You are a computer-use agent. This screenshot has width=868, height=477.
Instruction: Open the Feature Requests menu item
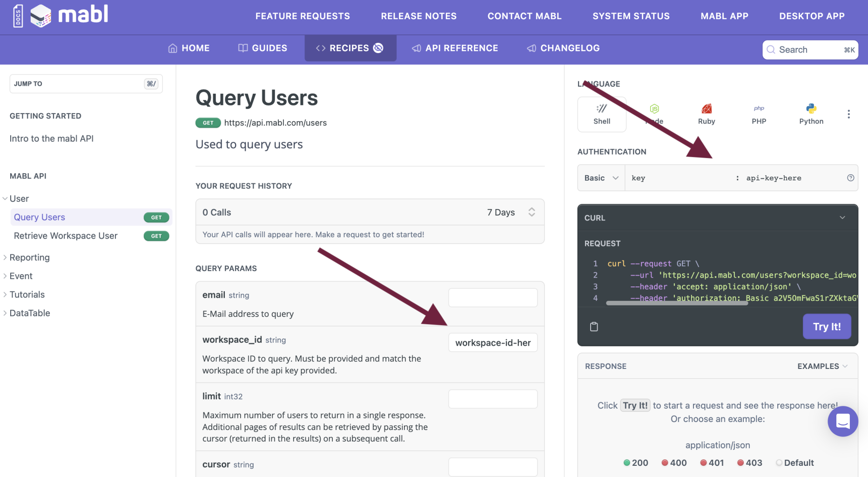pos(303,16)
